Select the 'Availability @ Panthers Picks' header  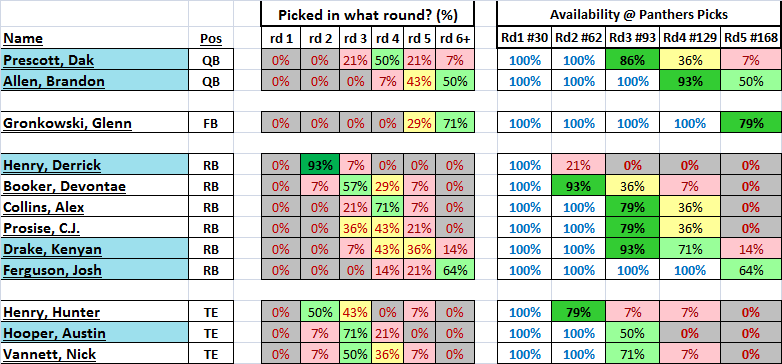coord(639,14)
